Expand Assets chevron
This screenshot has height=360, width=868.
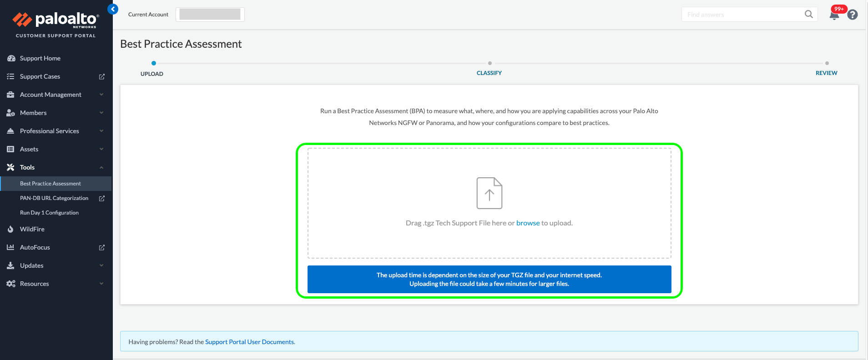pos(101,149)
